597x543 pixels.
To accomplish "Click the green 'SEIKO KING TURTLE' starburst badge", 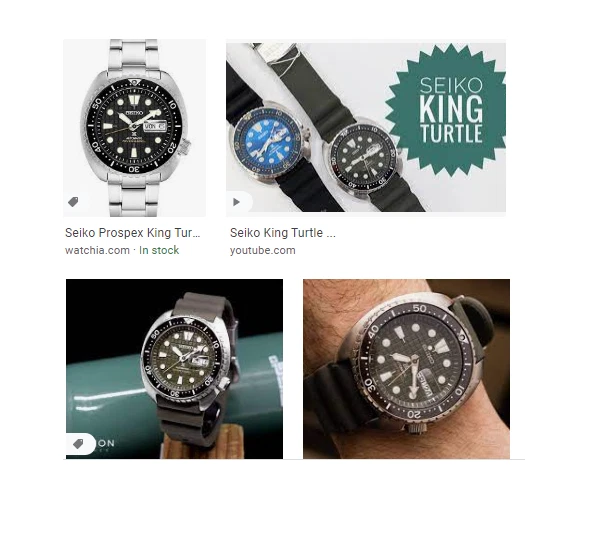I will tap(449, 110).
